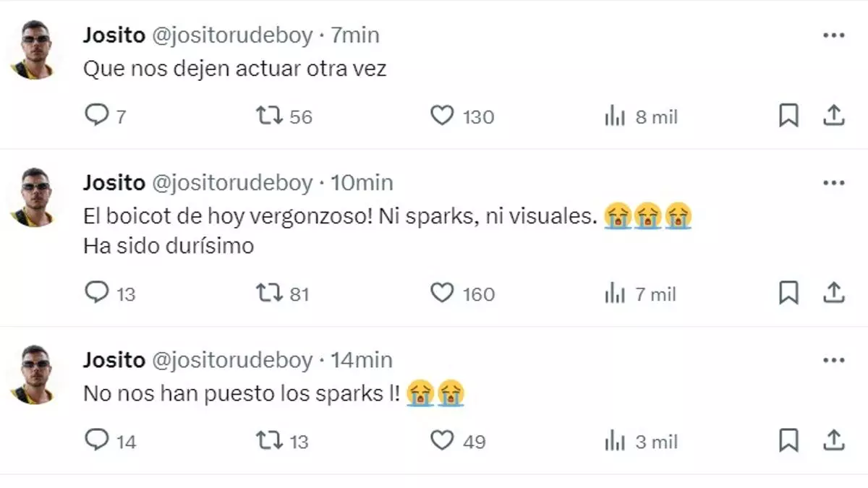Viewport: 868px width, 488px height.
Task: Open the 14min timestamp permalink
Action: [x=362, y=359]
